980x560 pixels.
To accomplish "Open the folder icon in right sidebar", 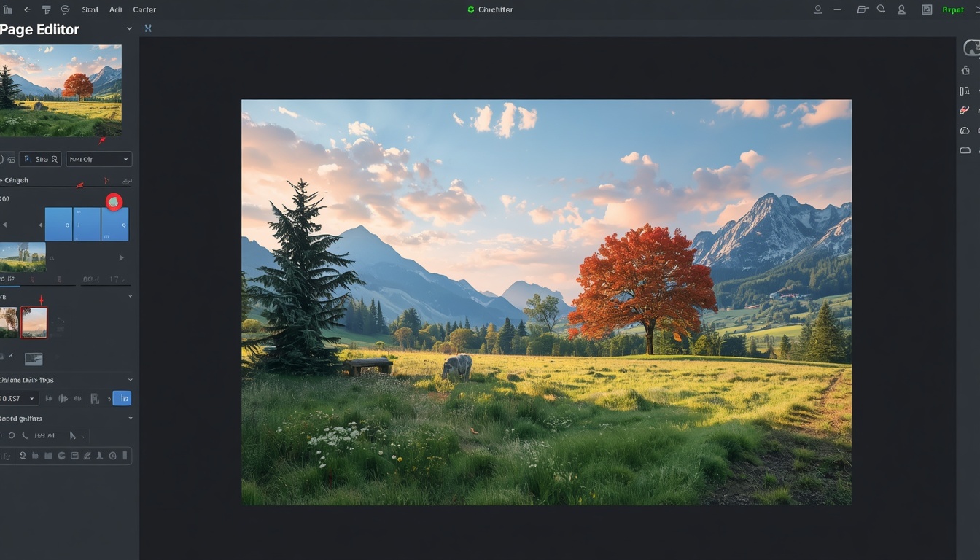I will [x=965, y=150].
